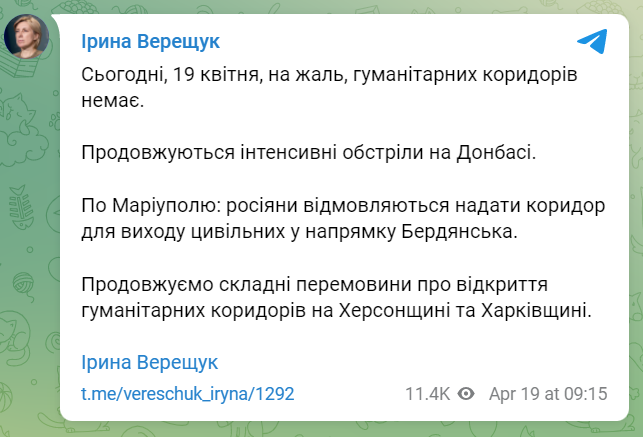
Task: Click the Telegram paper plane logo icon
Action: pos(592,41)
